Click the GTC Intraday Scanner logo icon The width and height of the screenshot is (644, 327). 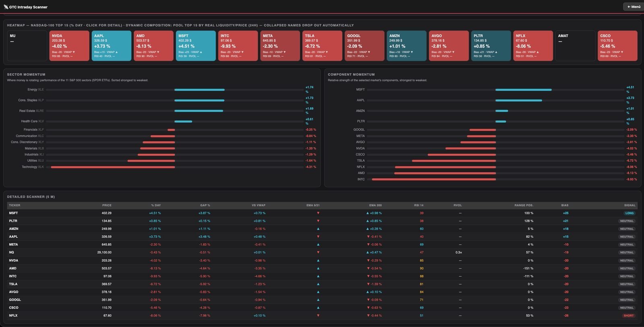click(x=6, y=7)
